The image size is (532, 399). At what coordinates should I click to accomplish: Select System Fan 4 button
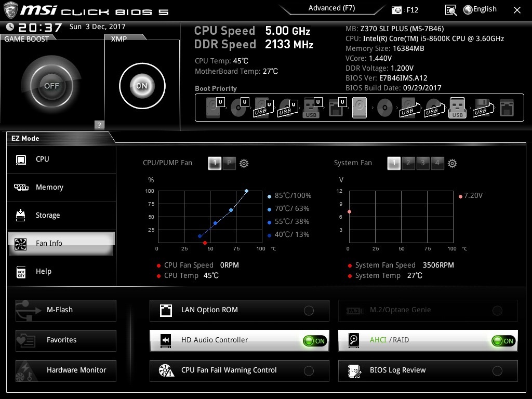(x=437, y=163)
